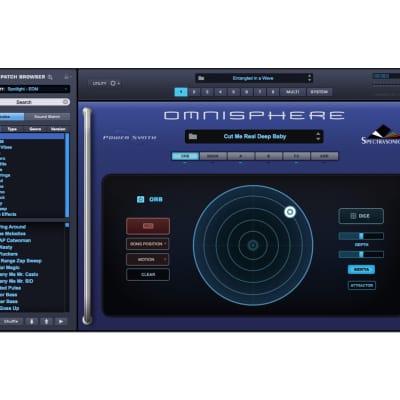This screenshot has height=400, width=400.
Task: Switch to the MULTI tab
Action: pos(292,92)
